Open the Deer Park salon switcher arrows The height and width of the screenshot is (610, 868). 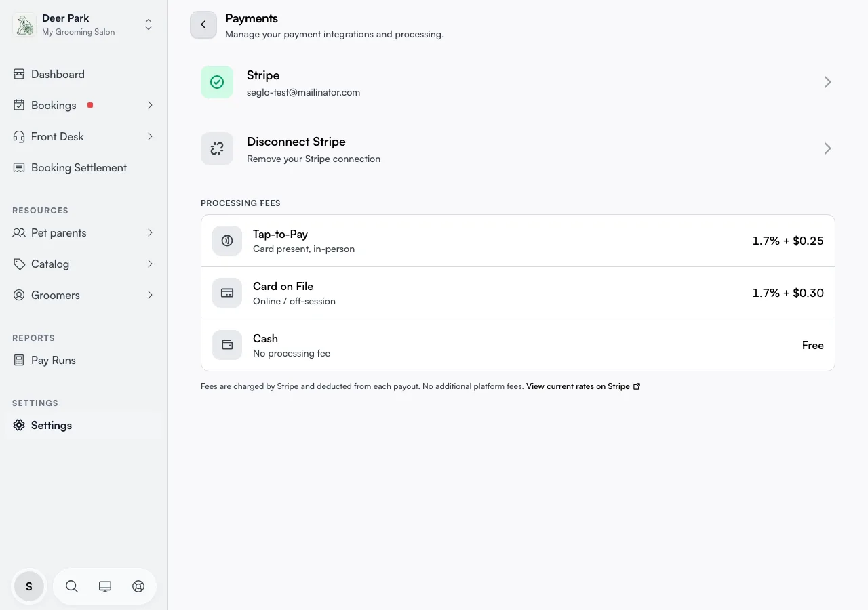point(149,25)
